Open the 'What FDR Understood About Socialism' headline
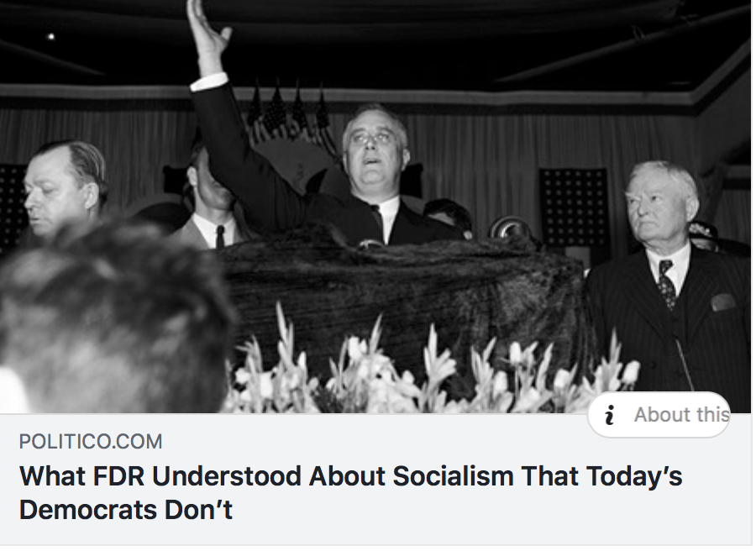 tap(350, 476)
